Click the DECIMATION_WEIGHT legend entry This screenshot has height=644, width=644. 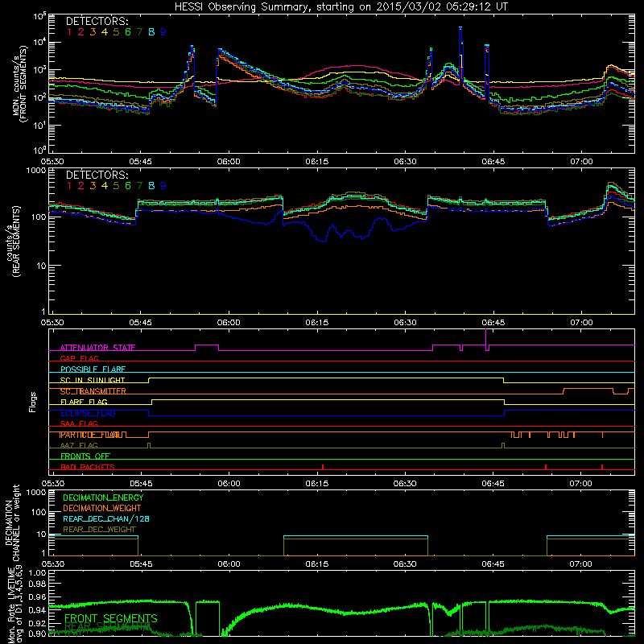pyautogui.click(x=102, y=509)
